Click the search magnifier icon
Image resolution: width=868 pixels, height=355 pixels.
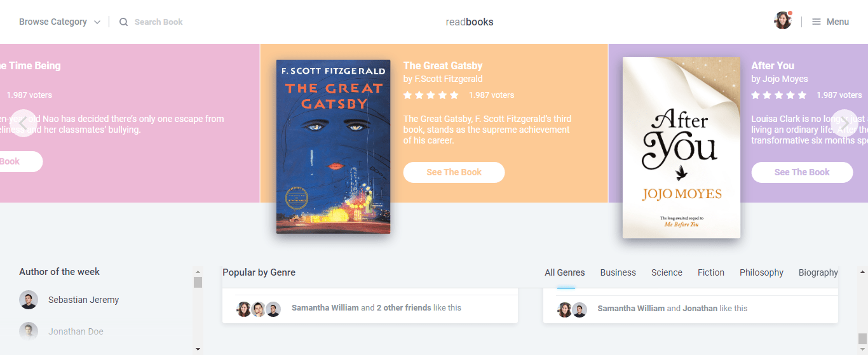tap(123, 22)
